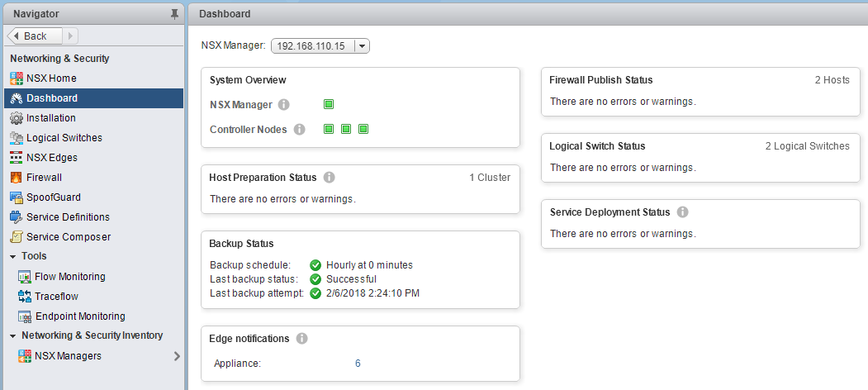Click the Logical Switch Status title

pyautogui.click(x=597, y=146)
